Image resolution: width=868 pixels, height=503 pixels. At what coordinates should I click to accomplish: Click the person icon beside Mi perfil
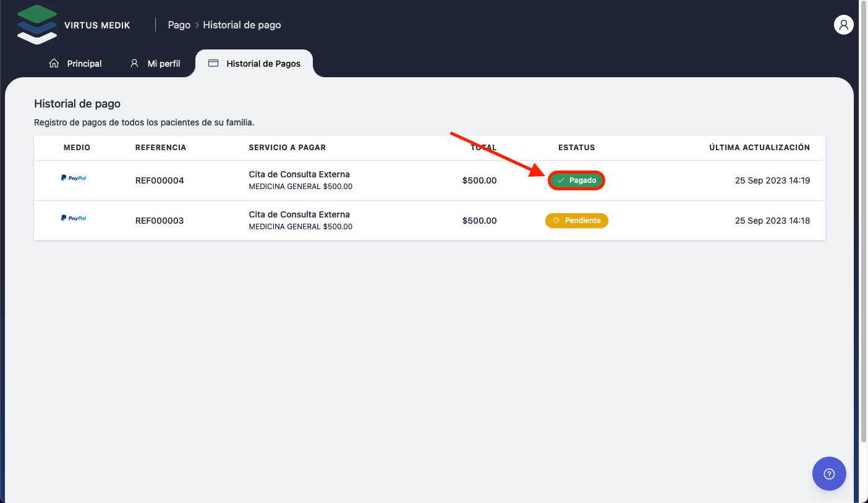coord(134,63)
